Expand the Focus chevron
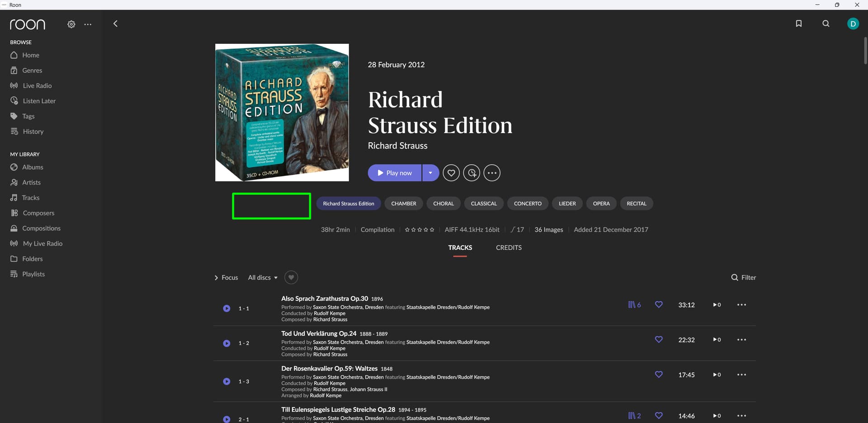868x423 pixels. 217,278
